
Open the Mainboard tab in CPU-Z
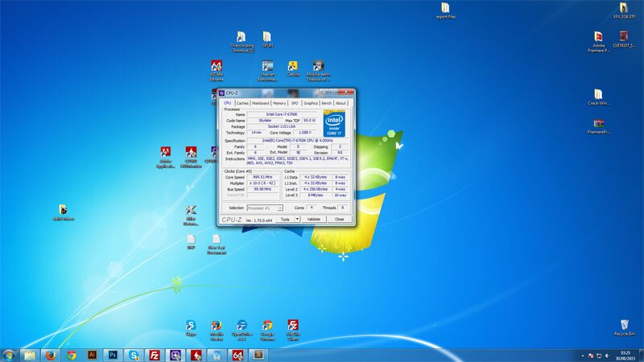tap(260, 103)
